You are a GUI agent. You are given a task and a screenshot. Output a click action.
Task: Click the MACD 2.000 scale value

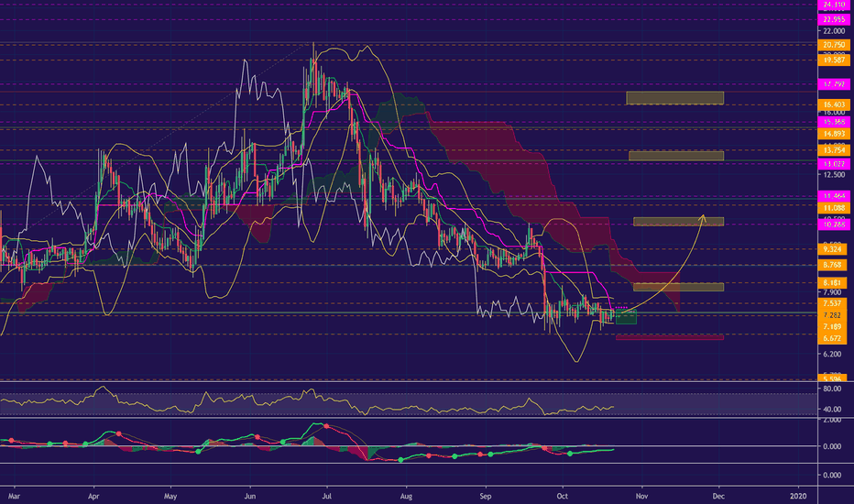pos(832,420)
